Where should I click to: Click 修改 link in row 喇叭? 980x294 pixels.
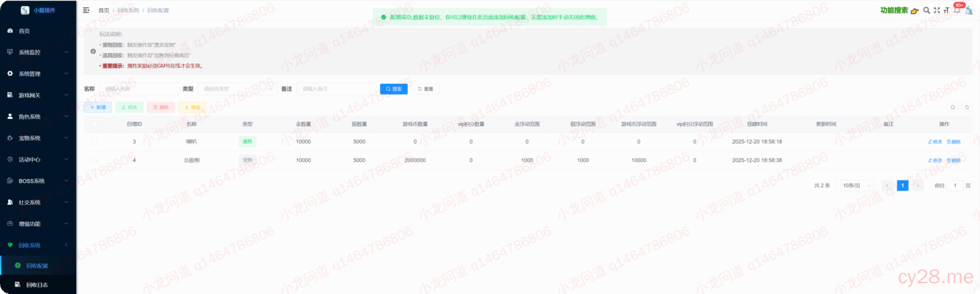click(x=935, y=142)
